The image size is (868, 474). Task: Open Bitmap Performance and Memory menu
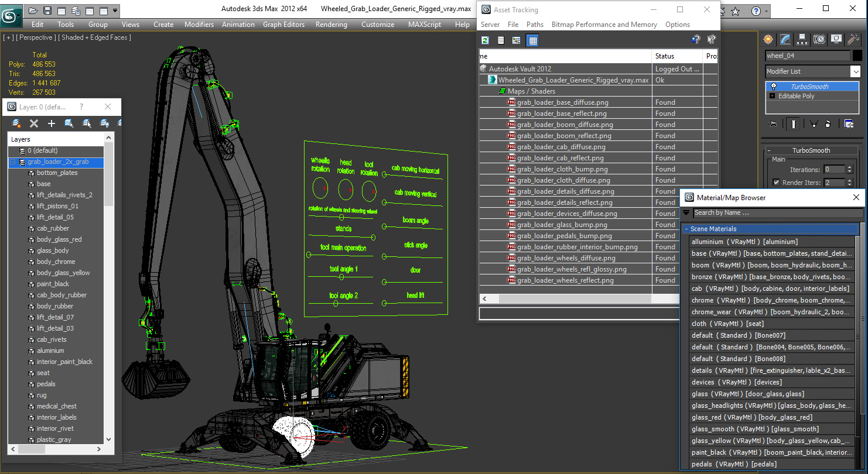[x=604, y=25]
